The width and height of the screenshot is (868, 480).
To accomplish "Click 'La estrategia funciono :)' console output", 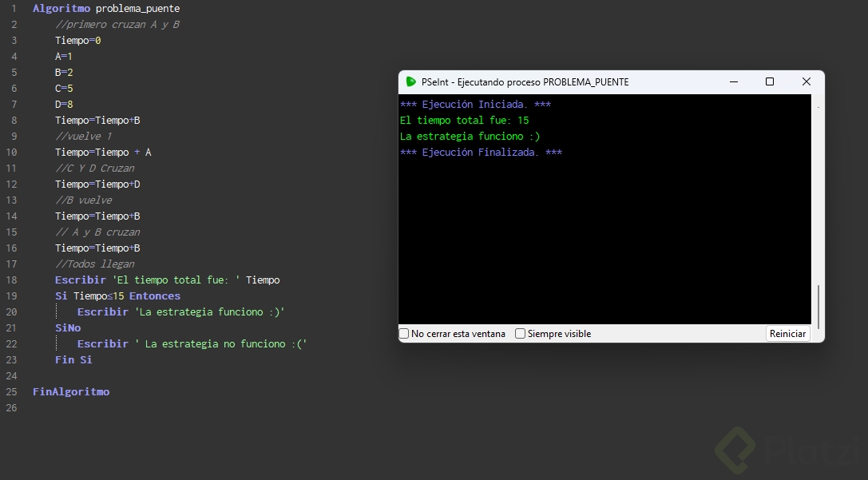I will 470,137.
